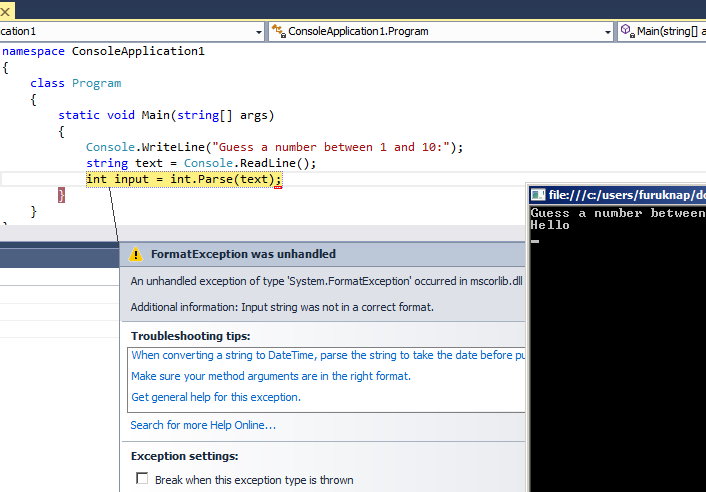
Task: Click the highlighted closing brace of Main
Action: tap(61, 195)
